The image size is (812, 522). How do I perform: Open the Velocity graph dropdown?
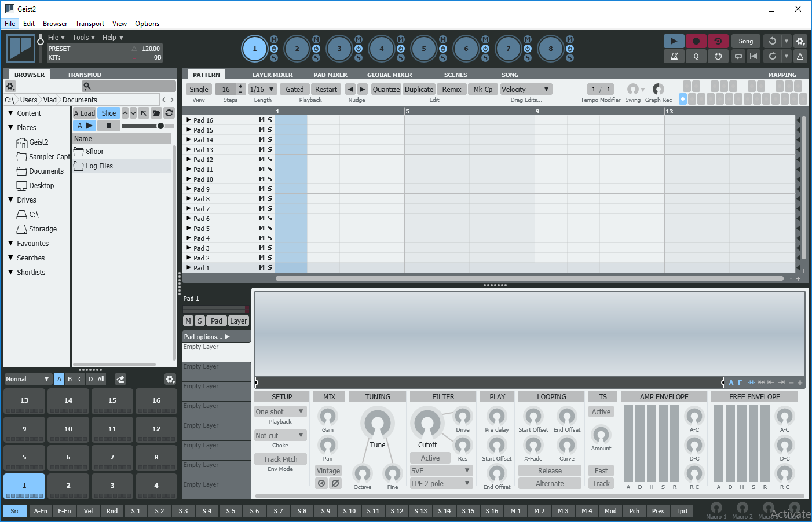coord(525,89)
